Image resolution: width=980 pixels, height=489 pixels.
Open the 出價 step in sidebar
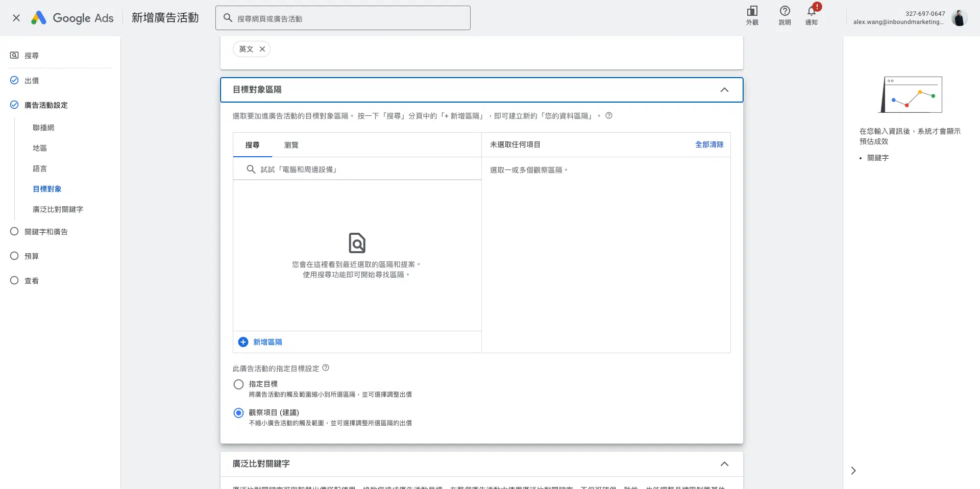point(32,81)
